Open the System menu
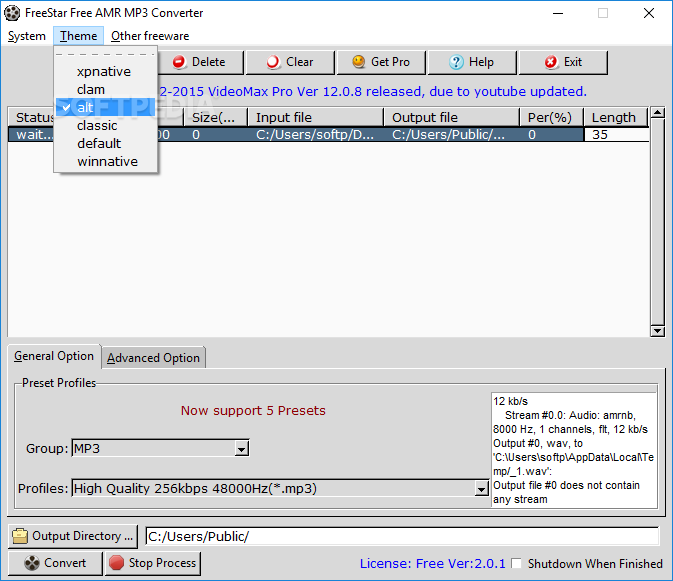This screenshot has height=581, width=673. [27, 36]
